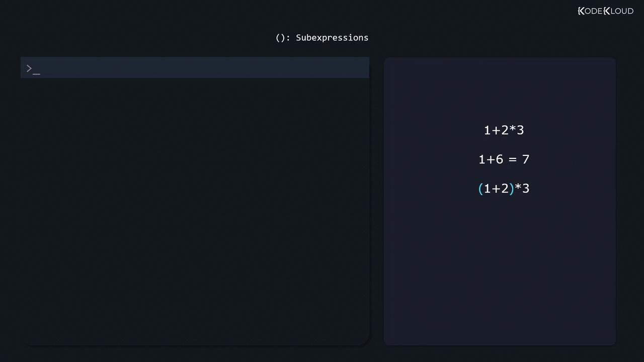Select the word Subexpressions in the title

tap(332, 38)
